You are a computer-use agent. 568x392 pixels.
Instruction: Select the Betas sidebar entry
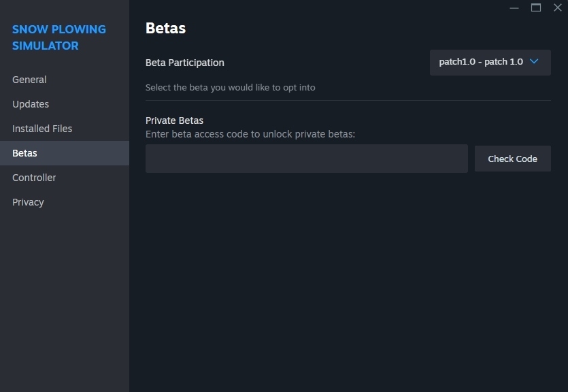point(24,153)
